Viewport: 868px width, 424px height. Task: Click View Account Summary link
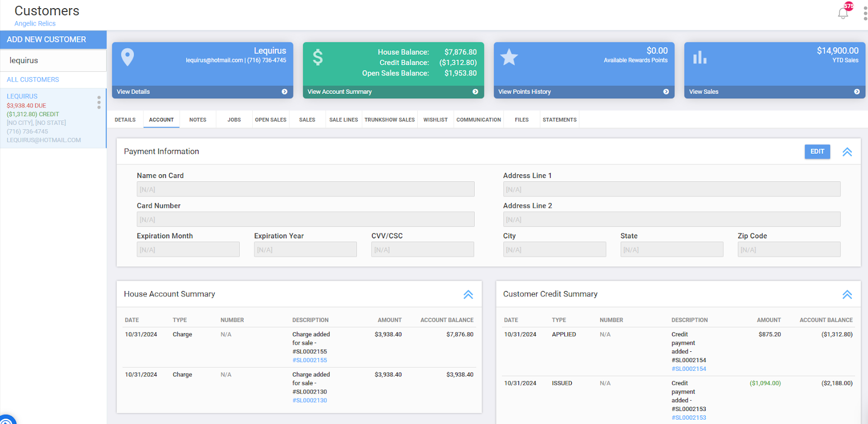pyautogui.click(x=340, y=92)
